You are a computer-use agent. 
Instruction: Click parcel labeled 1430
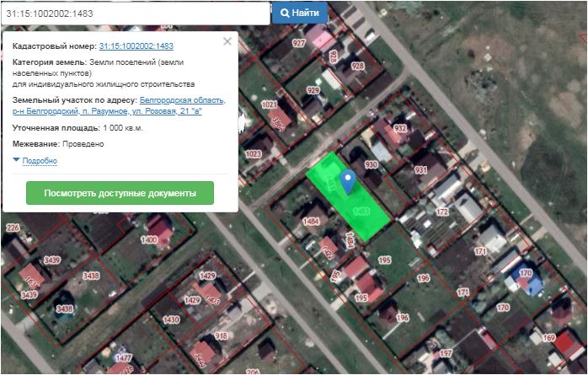171,320
